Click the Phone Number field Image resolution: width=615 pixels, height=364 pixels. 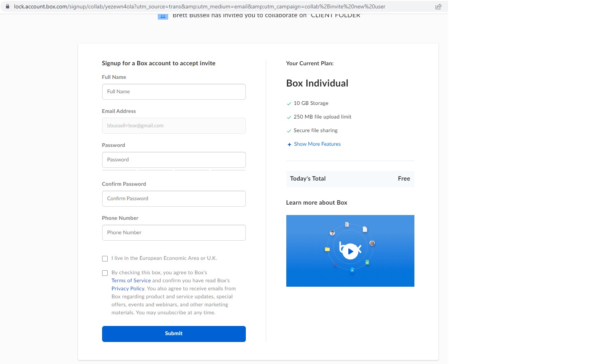(x=173, y=232)
